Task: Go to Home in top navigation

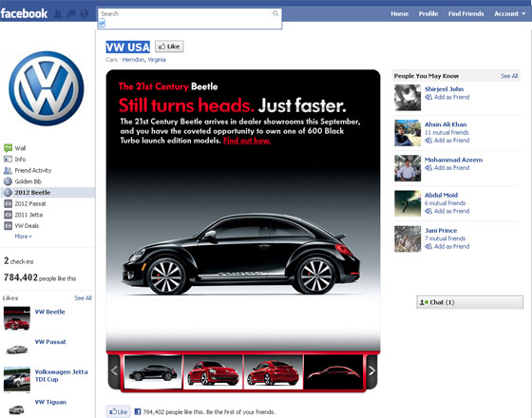Action: pos(399,14)
